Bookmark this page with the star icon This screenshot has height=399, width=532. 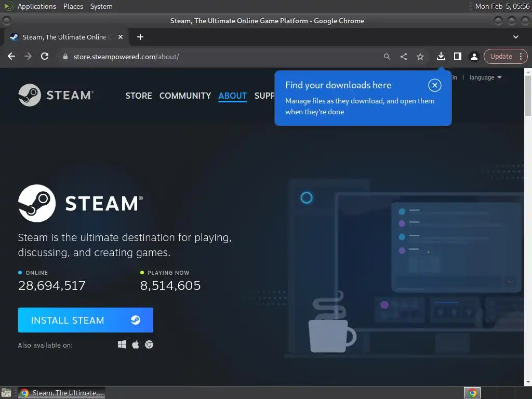pos(420,57)
